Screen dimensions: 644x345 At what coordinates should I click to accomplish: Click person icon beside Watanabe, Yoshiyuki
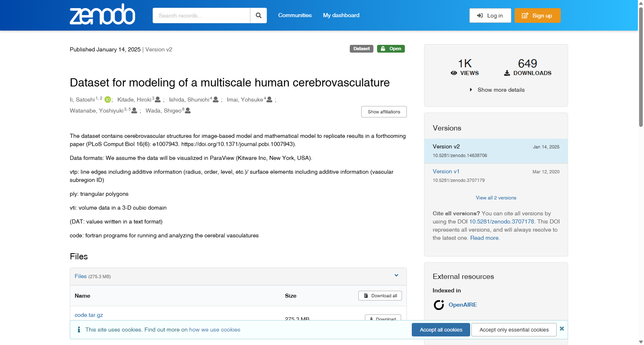coord(134,111)
